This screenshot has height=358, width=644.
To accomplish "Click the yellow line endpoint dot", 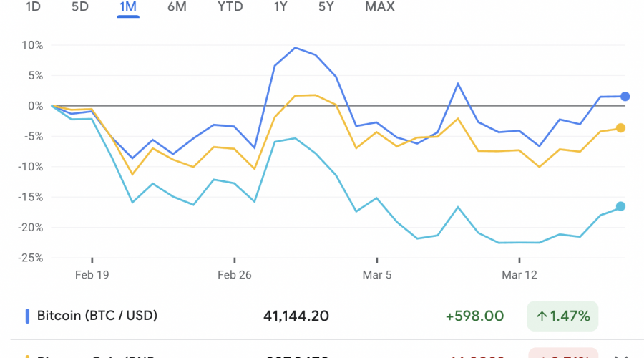I will (620, 128).
